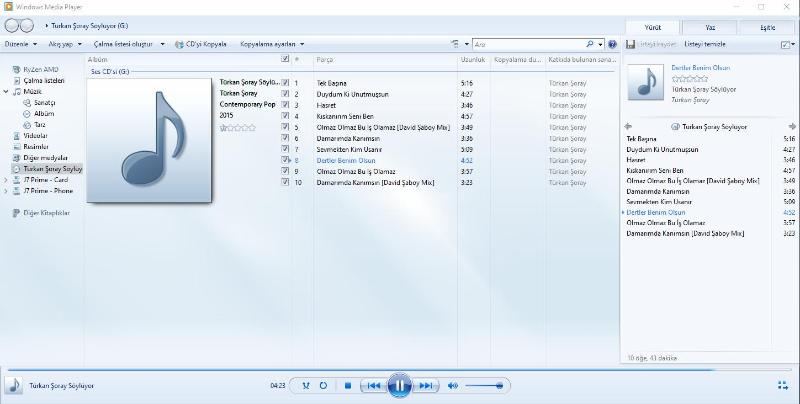Viewport: 800px width, 404px height.
Task: Select Türkan Şoray Söylüyor CD in the sidebar
Action: click(47, 169)
